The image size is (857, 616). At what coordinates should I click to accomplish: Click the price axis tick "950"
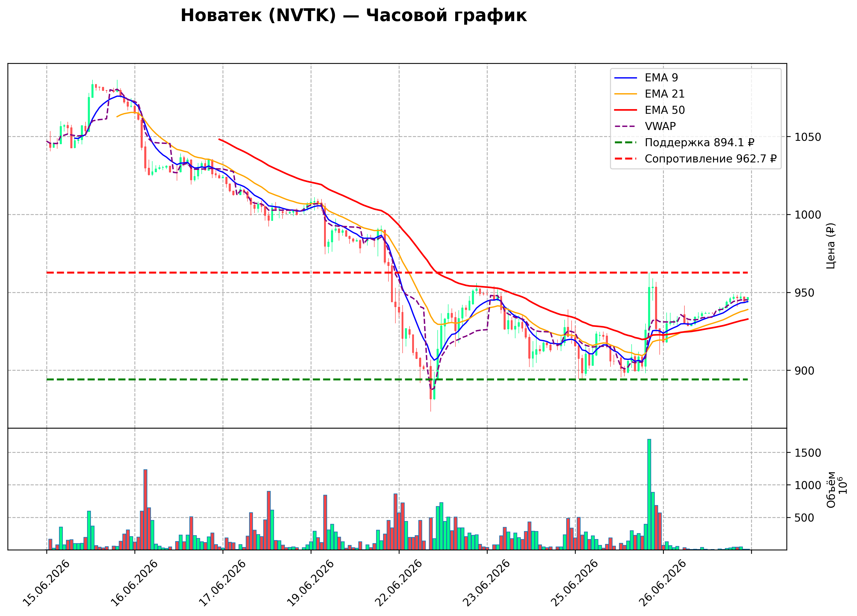point(804,293)
